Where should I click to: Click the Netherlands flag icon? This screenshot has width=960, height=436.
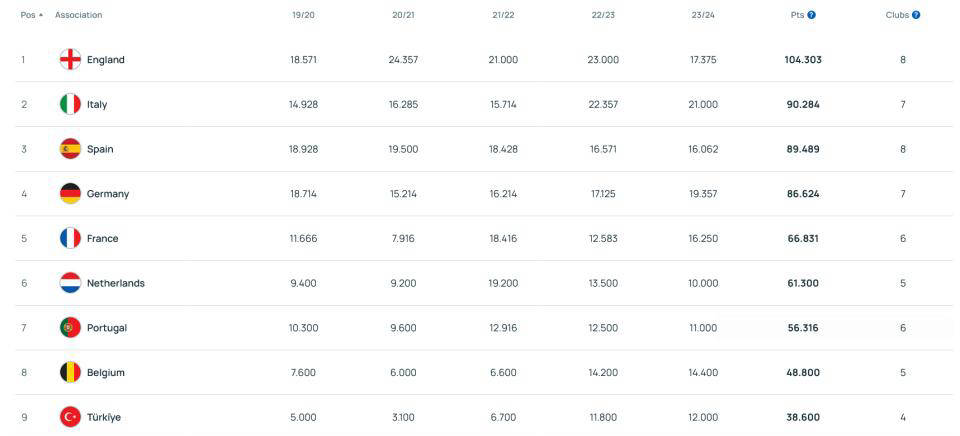point(70,283)
